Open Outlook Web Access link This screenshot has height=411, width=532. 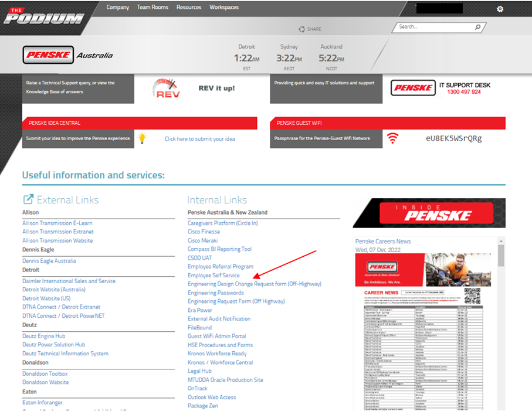tap(212, 397)
